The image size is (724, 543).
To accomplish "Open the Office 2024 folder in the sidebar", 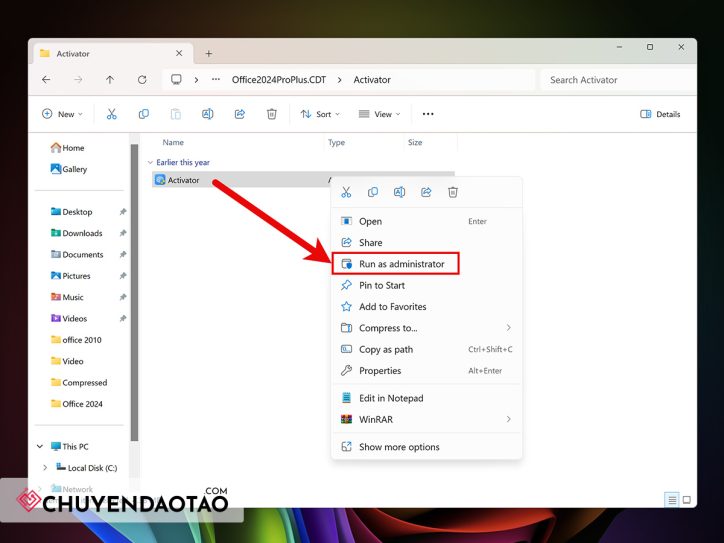I will (x=77, y=404).
